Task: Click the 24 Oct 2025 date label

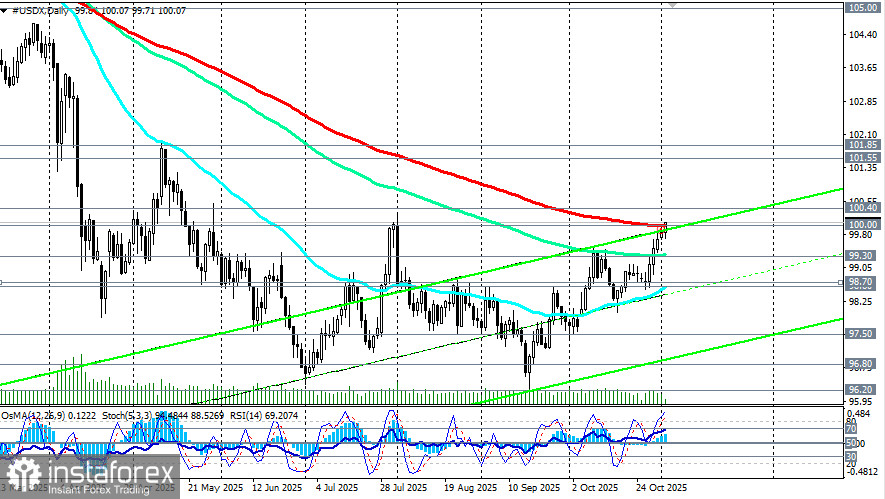Action: click(661, 488)
